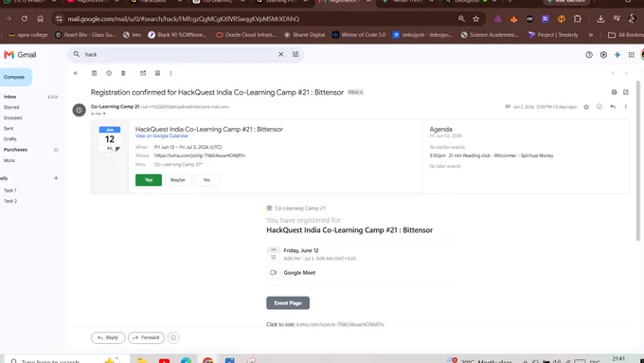Image resolution: width=644 pixels, height=363 pixels.
Task: Open the Gemini sparkle assistant
Action: tap(617, 55)
